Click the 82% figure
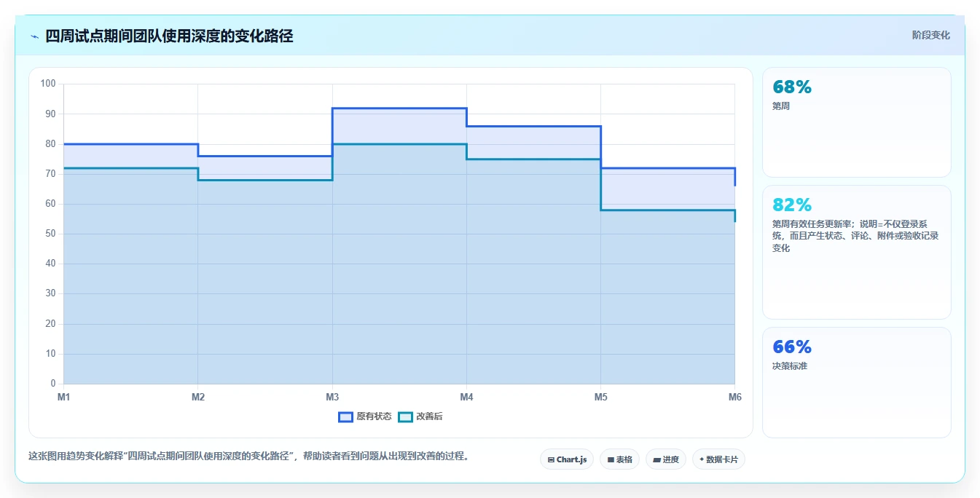Viewport: 980px width, 498px height. point(792,205)
